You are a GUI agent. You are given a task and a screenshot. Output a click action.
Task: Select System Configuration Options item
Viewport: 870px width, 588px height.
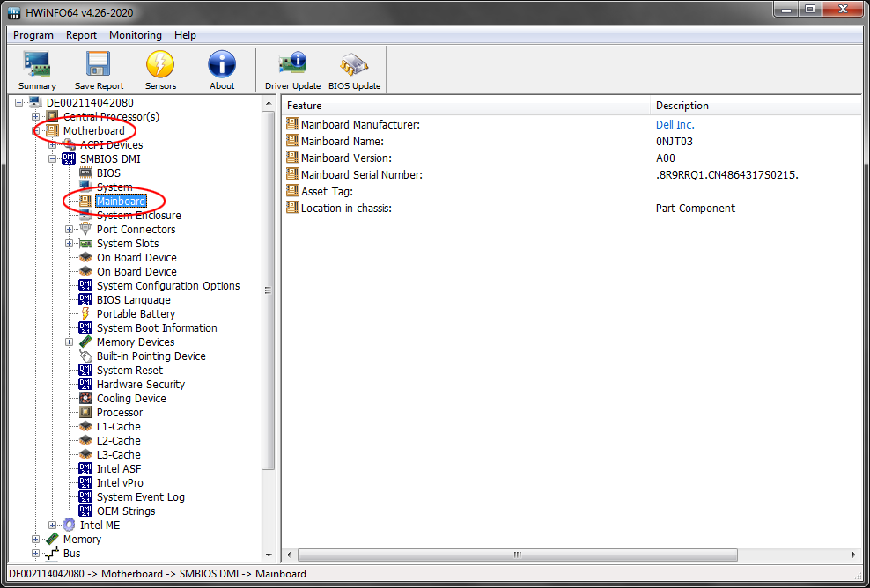tap(168, 286)
